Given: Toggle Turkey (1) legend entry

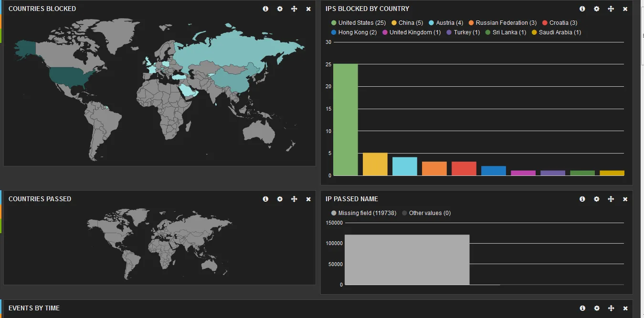Looking at the screenshot, I should point(463,32).
